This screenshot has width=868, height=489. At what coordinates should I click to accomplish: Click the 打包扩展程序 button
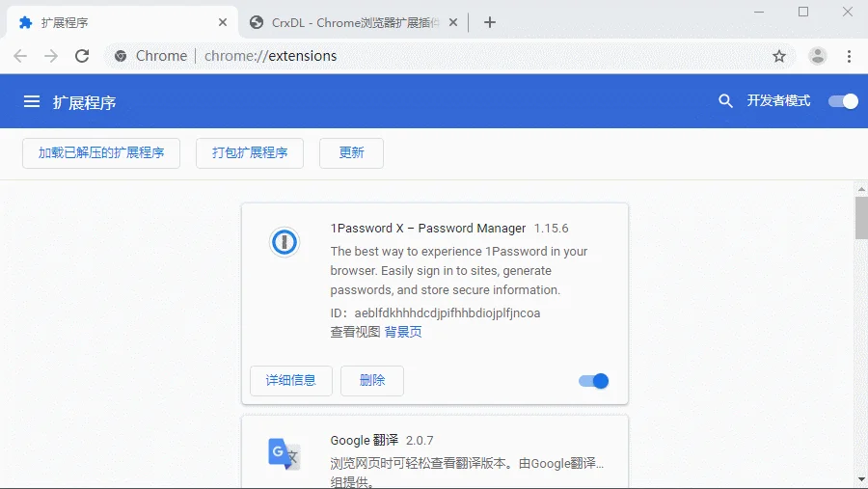(x=250, y=152)
